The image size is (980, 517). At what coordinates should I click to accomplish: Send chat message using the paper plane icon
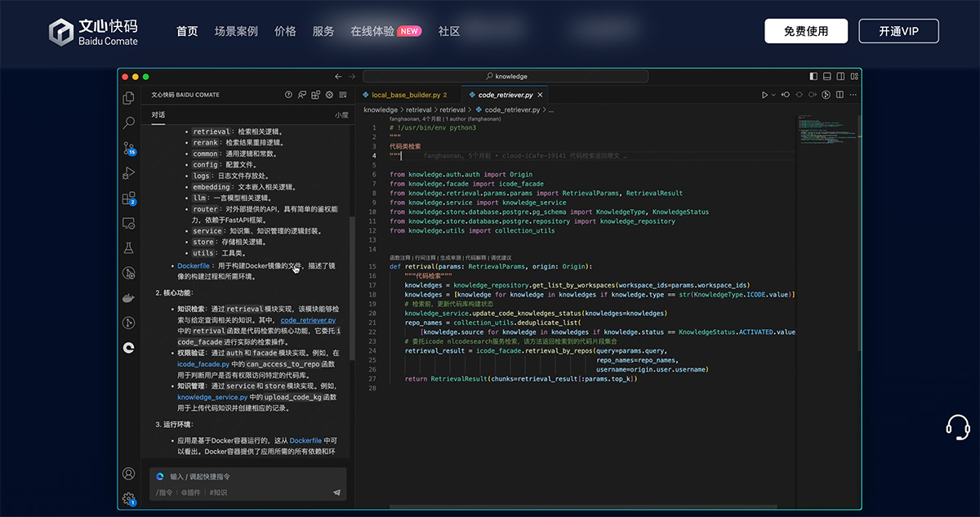click(x=336, y=492)
